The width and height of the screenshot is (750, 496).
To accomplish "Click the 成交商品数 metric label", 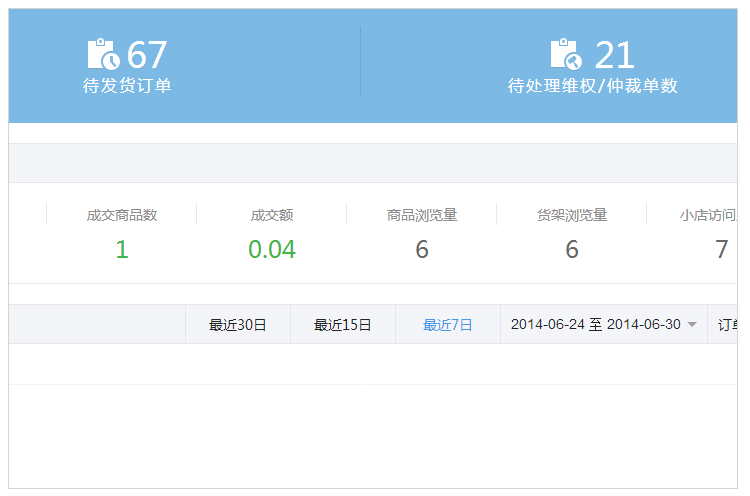I will pyautogui.click(x=122, y=215).
